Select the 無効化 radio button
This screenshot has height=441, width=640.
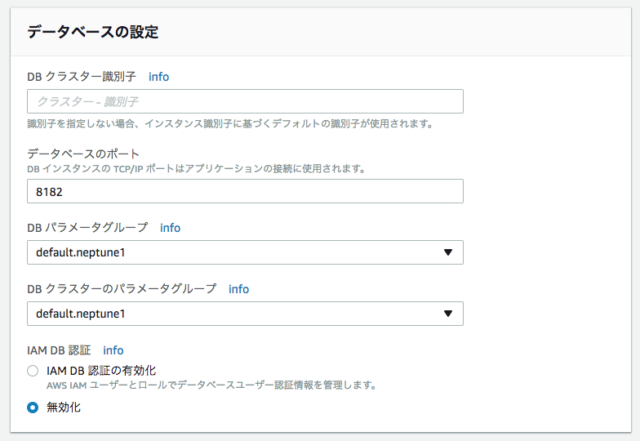(x=33, y=408)
